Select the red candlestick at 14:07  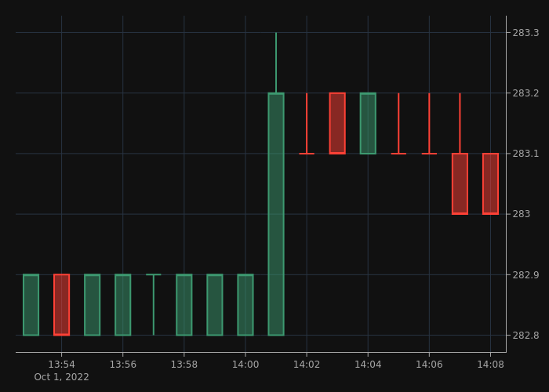[460, 154]
